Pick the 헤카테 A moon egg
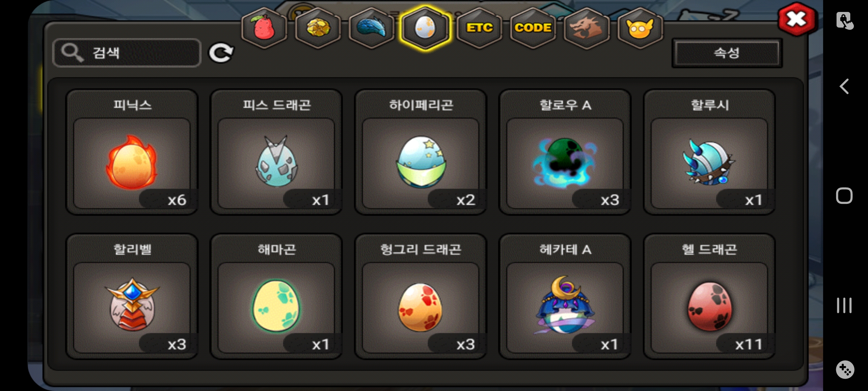This screenshot has width=868, height=391. [x=565, y=296]
